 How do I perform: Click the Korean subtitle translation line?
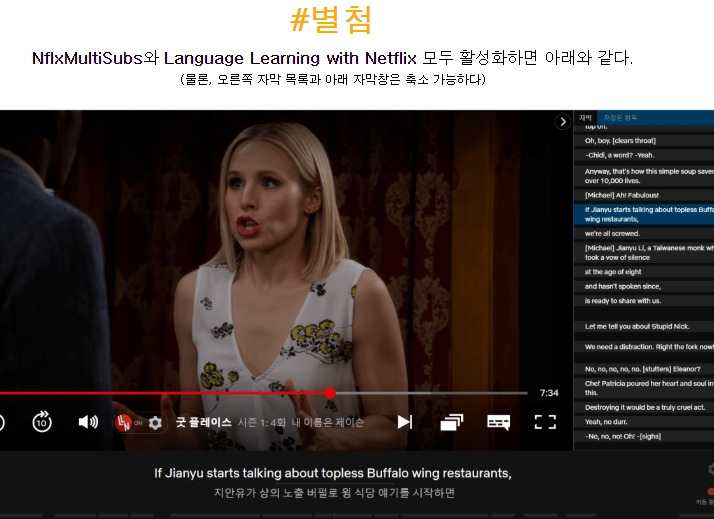(x=334, y=493)
